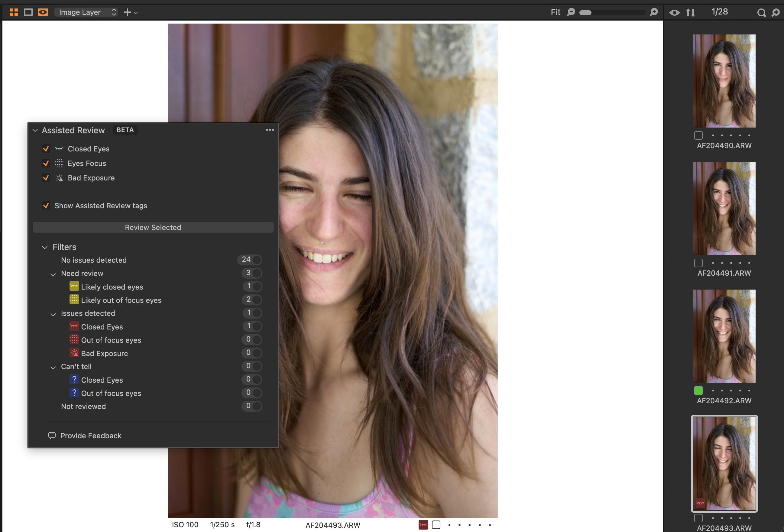Toggle the Not reviewed filter switch
The height and width of the screenshot is (532, 784).
[252, 406]
